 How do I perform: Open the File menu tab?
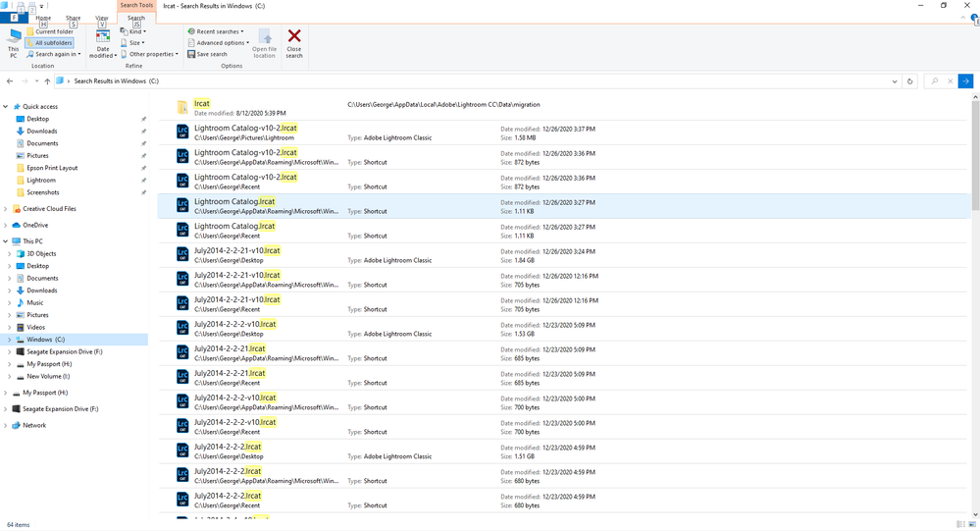coord(14,18)
